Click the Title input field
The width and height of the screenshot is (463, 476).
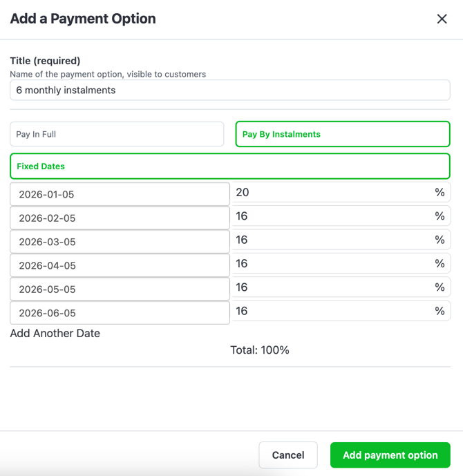pyautogui.click(x=229, y=91)
